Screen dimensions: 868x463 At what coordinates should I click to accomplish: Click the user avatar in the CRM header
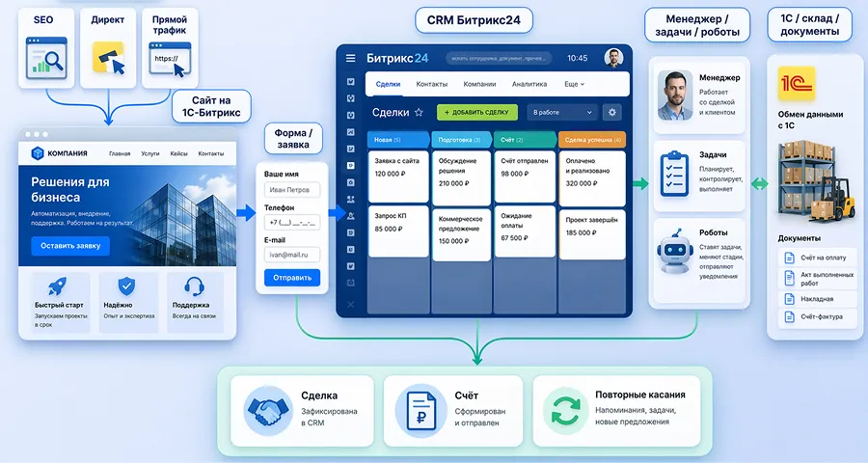click(613, 58)
